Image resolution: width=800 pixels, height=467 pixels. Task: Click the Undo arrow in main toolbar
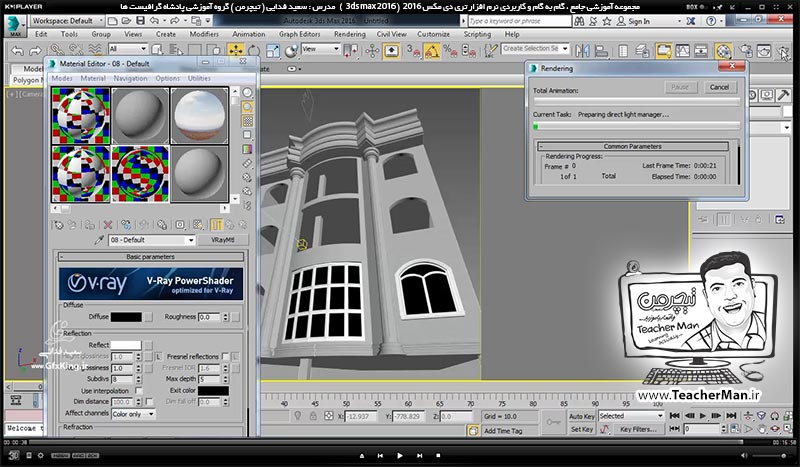17,51
